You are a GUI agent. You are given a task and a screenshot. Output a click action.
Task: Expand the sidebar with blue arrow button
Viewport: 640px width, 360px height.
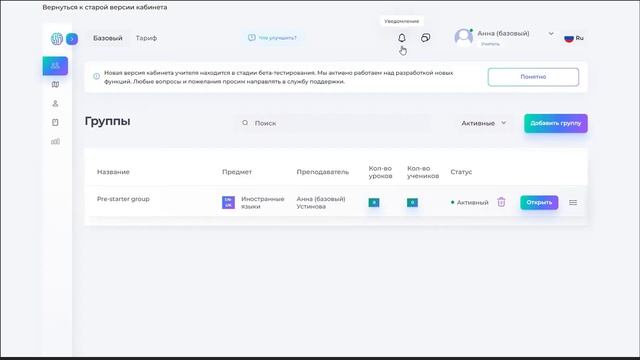(72, 39)
